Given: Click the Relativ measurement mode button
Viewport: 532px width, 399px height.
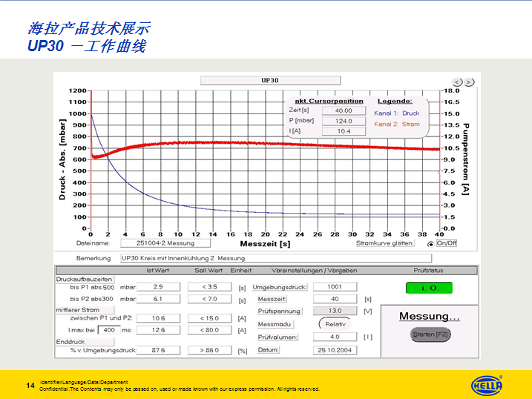Looking at the screenshot, I should [x=335, y=324].
